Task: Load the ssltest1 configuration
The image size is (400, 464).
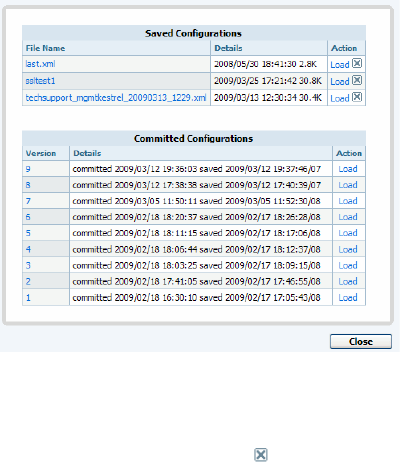Action: coord(340,81)
